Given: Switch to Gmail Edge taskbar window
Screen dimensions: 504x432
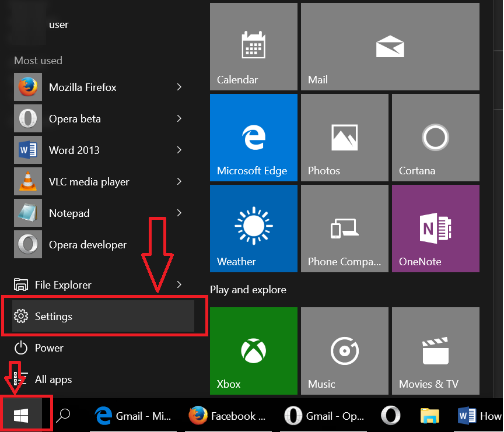Looking at the screenshot, I should [x=133, y=416].
